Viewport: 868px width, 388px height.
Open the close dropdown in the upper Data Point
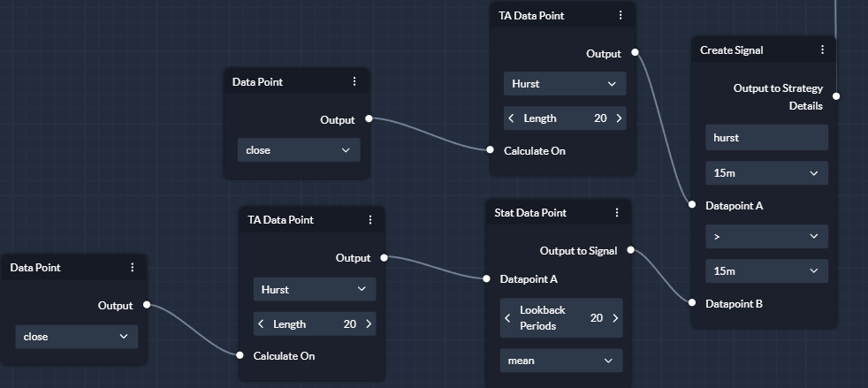click(x=299, y=150)
